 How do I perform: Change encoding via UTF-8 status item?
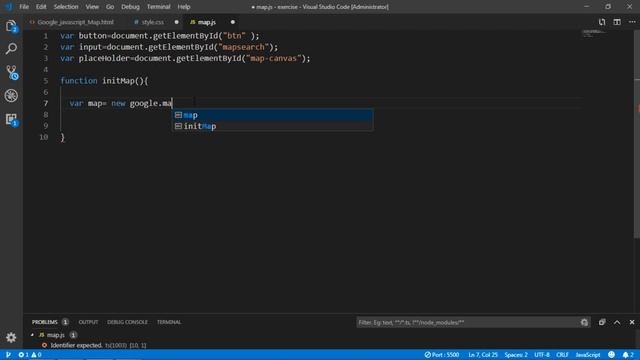542,355
